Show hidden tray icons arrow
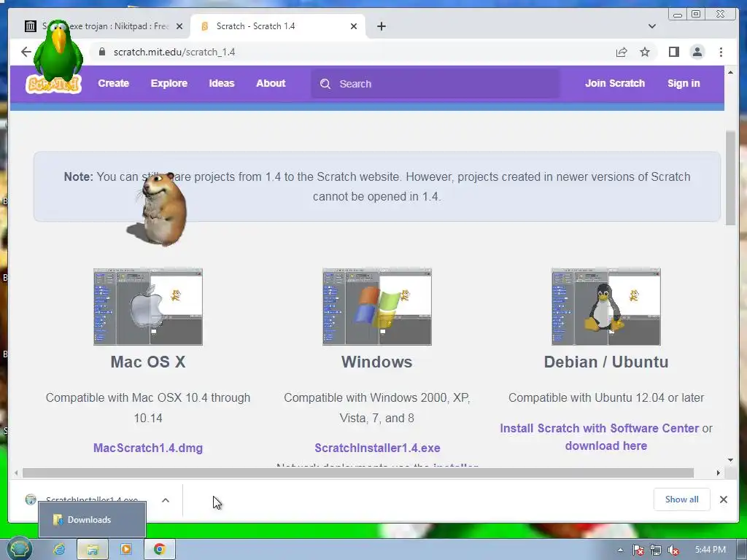 [620, 550]
